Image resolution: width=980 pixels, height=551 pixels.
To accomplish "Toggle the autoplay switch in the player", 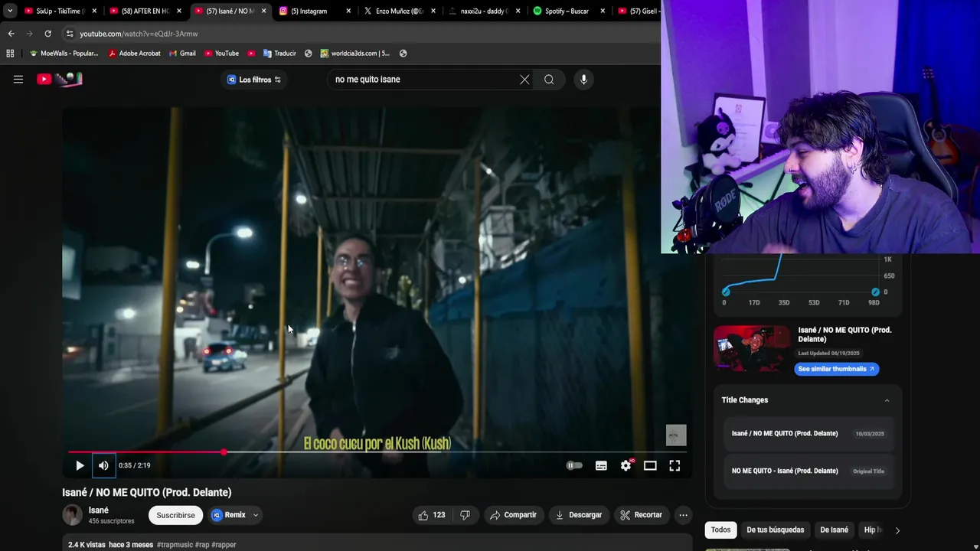I will coord(574,465).
